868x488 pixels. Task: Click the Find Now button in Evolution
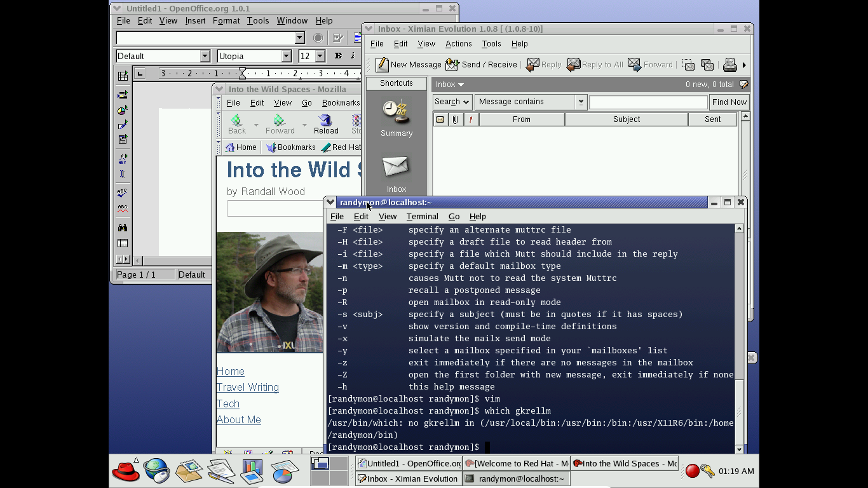729,102
